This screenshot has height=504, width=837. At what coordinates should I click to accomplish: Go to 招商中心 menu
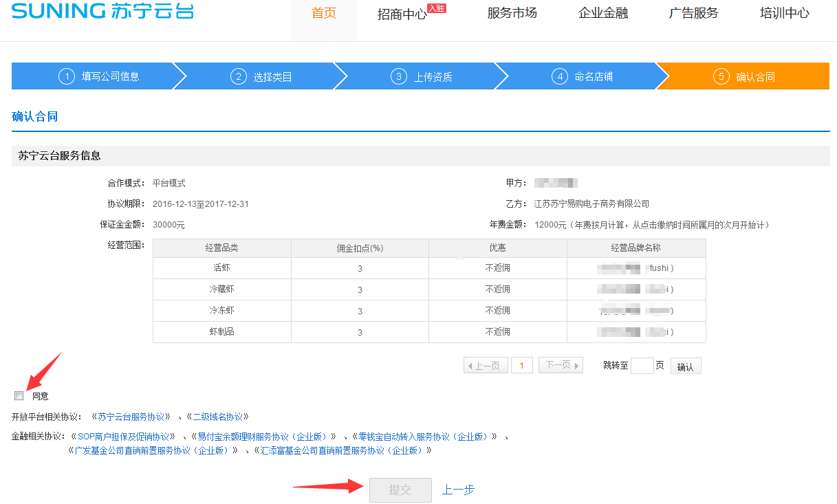(402, 14)
